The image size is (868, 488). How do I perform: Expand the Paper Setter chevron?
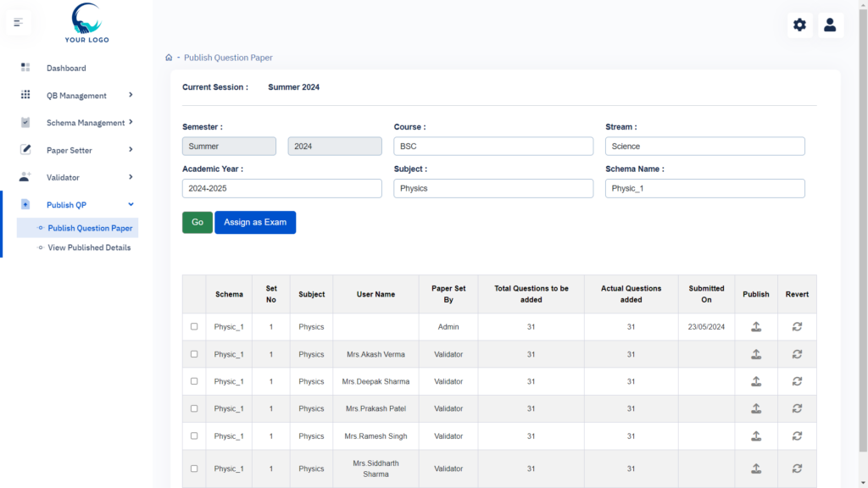point(131,149)
